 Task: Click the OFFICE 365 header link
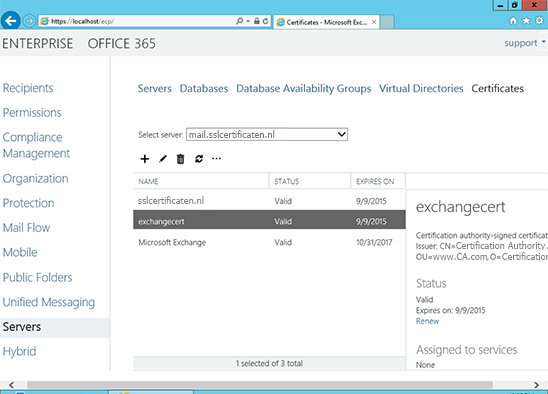(x=122, y=44)
